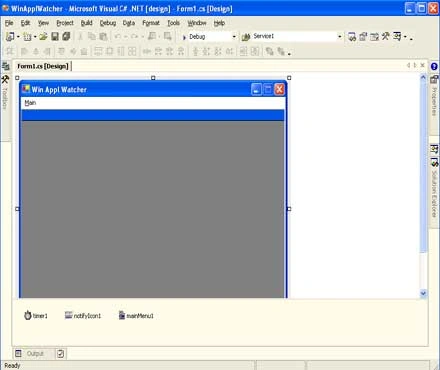The width and height of the screenshot is (440, 370).
Task: Click the Bring to Front layout icon
Action: pyautogui.click(x=269, y=51)
